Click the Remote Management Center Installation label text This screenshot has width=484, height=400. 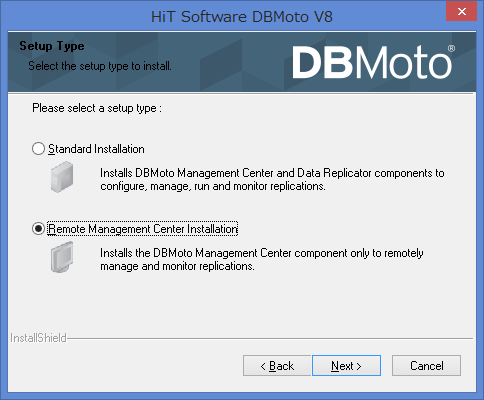click(x=143, y=229)
